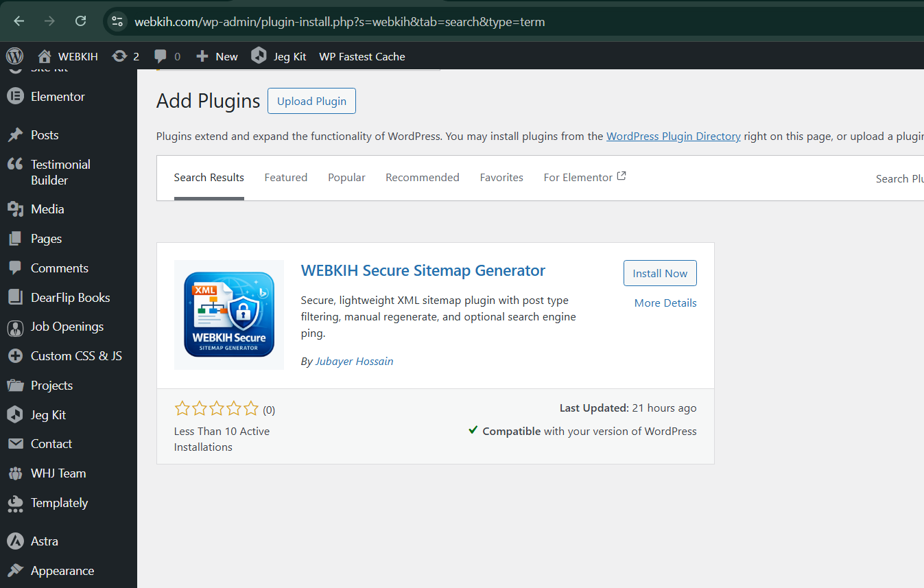The width and height of the screenshot is (924, 588).
Task: Click the Upload Plugin button
Action: [x=311, y=101]
